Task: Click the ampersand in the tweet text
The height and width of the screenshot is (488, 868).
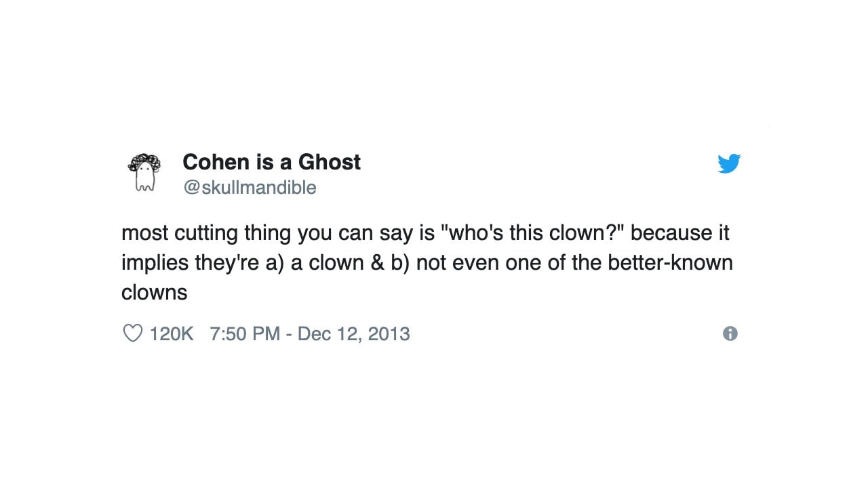Action: pos(377,262)
